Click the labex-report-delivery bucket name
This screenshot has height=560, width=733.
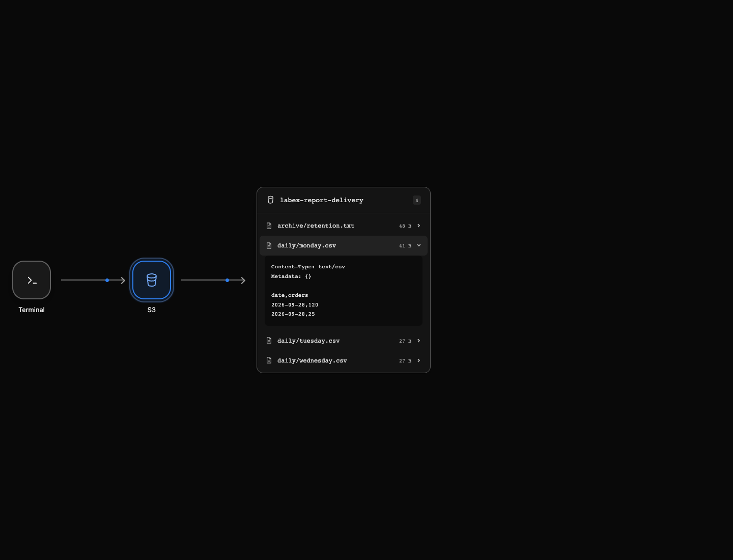[x=322, y=200]
